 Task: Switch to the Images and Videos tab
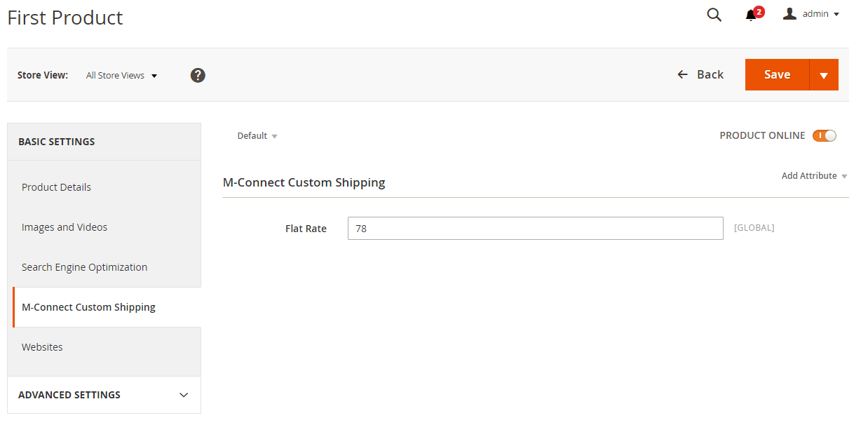coord(65,227)
